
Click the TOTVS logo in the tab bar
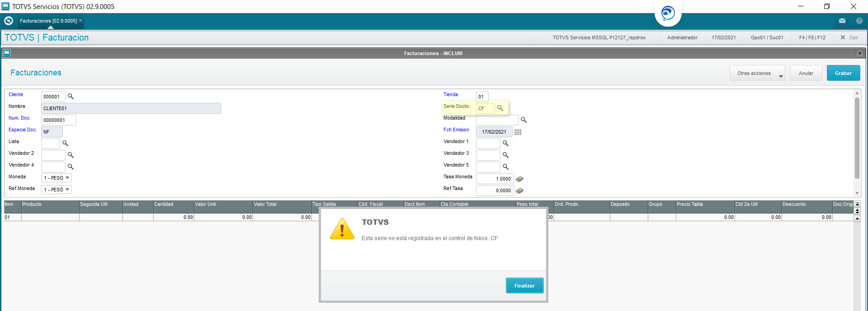coord(9,21)
